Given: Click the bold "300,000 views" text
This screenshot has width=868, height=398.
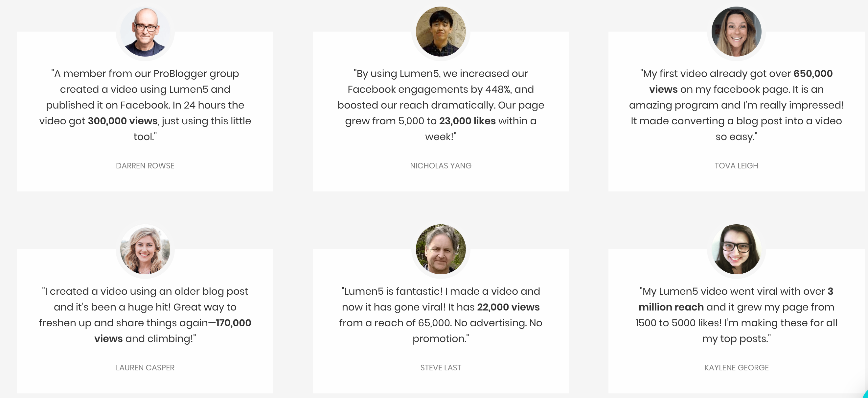Looking at the screenshot, I should click(123, 121).
